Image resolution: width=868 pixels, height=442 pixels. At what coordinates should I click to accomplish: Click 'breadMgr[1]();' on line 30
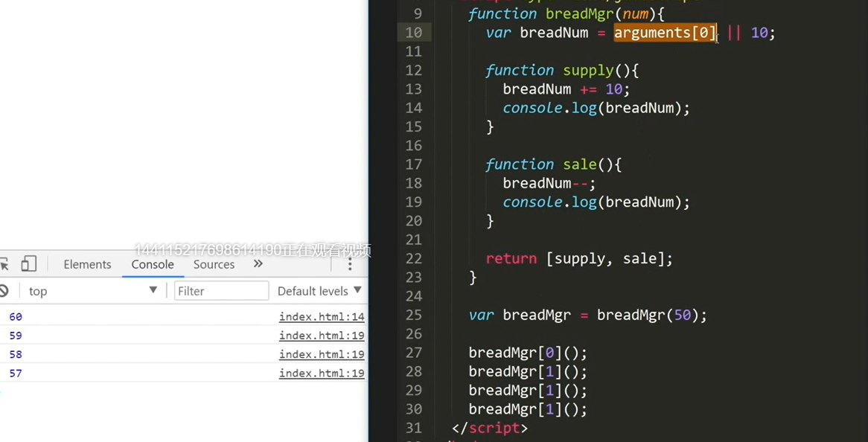pyautogui.click(x=528, y=409)
